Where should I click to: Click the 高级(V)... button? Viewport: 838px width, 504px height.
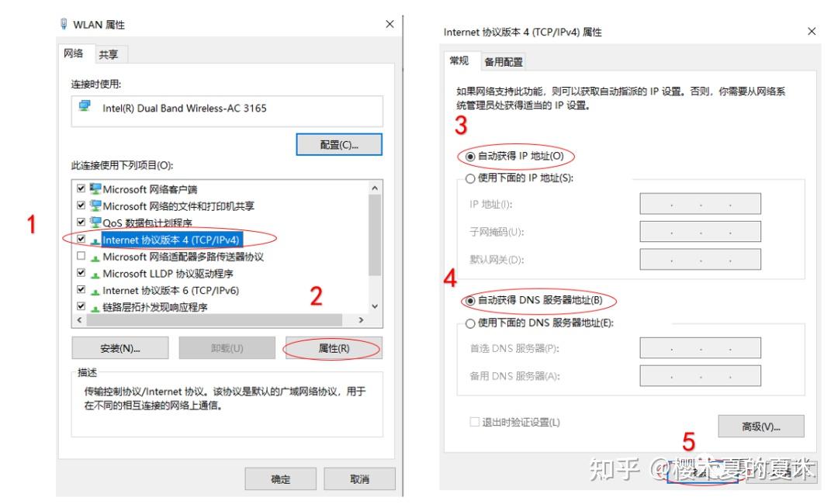point(761,426)
